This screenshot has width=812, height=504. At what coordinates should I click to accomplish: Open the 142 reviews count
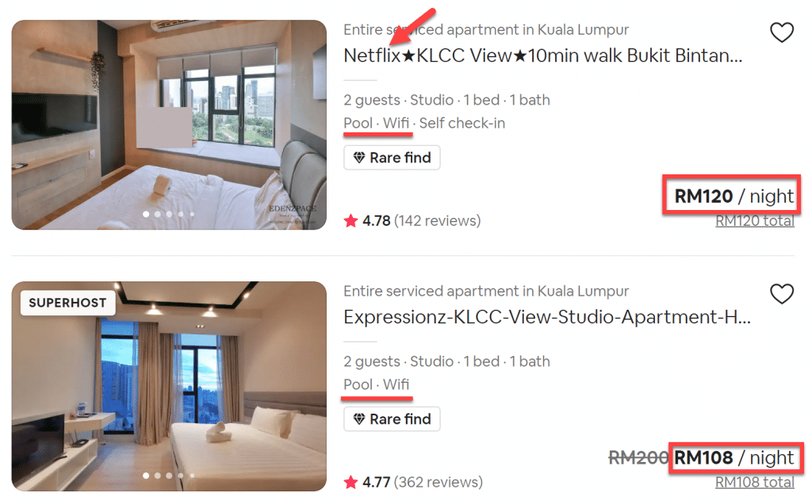437,221
